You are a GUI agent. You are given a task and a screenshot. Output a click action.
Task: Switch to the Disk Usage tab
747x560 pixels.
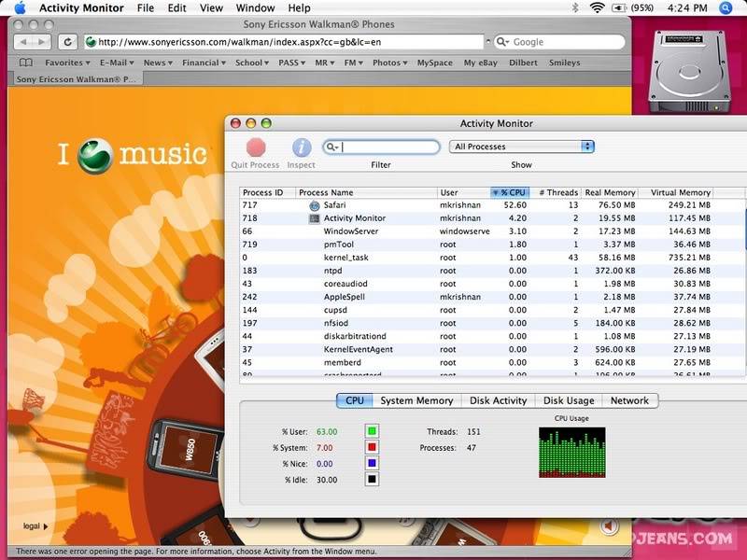click(x=569, y=400)
